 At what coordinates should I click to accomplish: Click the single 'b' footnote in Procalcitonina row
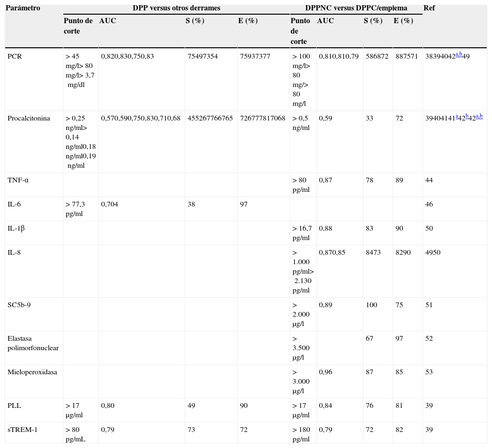pyautogui.click(x=467, y=116)
